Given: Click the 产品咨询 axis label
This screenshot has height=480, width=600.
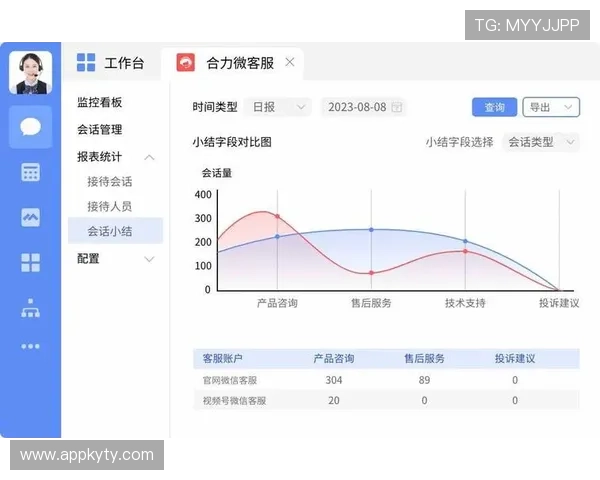Looking at the screenshot, I should coord(277,303).
